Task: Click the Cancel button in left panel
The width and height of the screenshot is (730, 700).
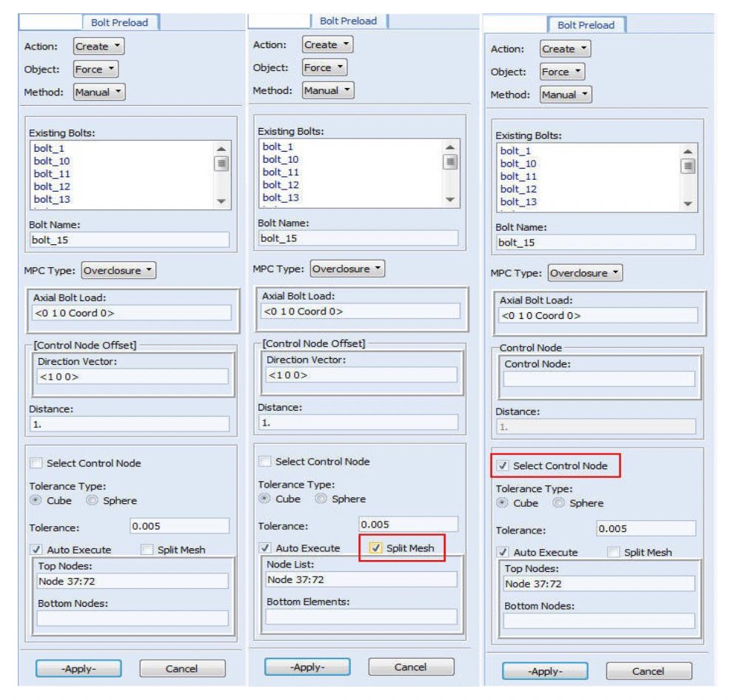Action: tap(182, 668)
